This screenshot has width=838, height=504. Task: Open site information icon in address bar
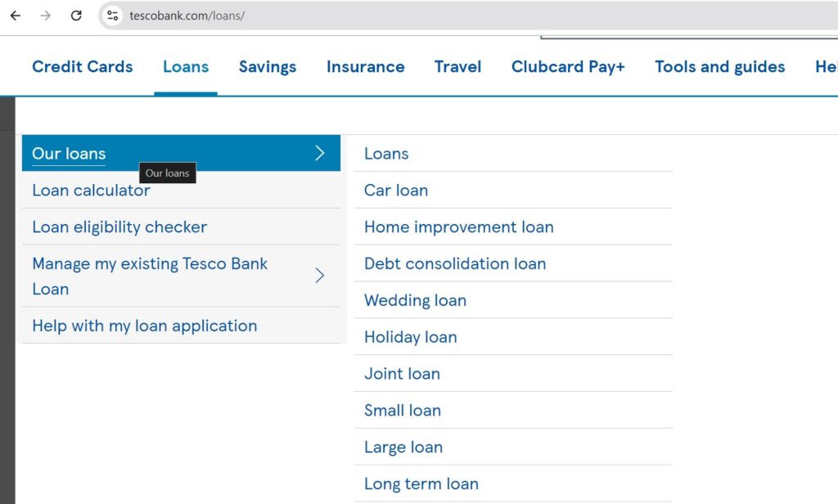(112, 16)
